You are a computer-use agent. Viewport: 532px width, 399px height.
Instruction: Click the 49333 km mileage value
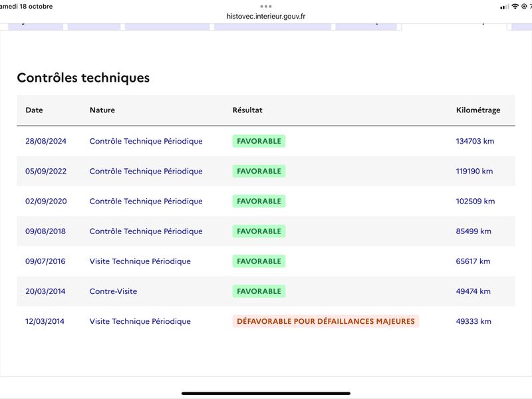(473, 321)
